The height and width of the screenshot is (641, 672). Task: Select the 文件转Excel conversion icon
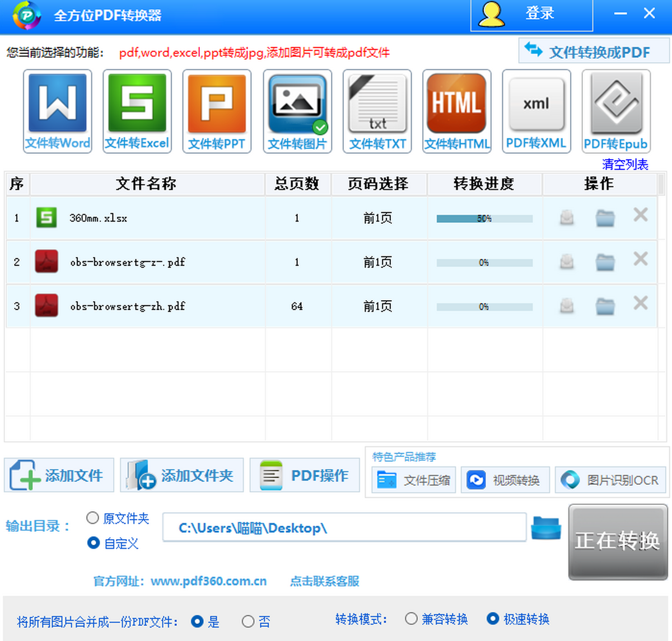pyautogui.click(x=137, y=111)
